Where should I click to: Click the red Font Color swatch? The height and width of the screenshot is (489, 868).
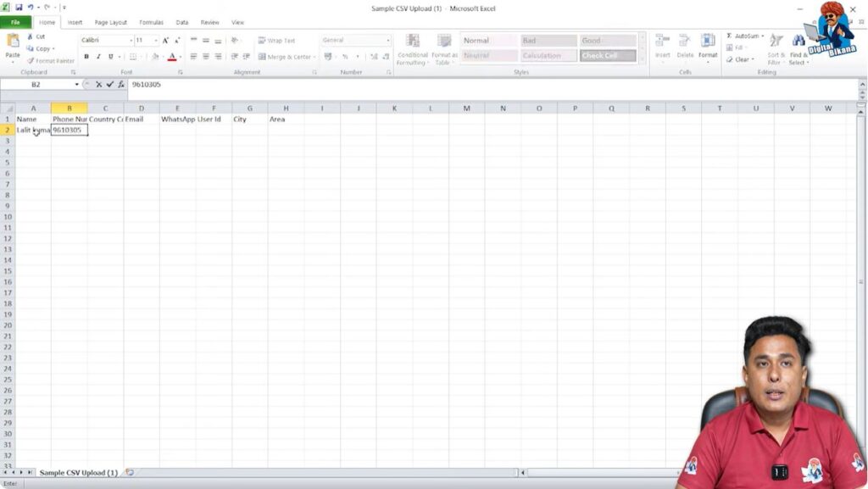pos(172,57)
